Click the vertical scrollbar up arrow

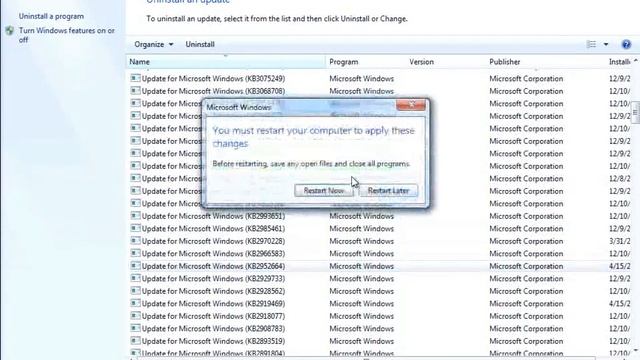636,61
